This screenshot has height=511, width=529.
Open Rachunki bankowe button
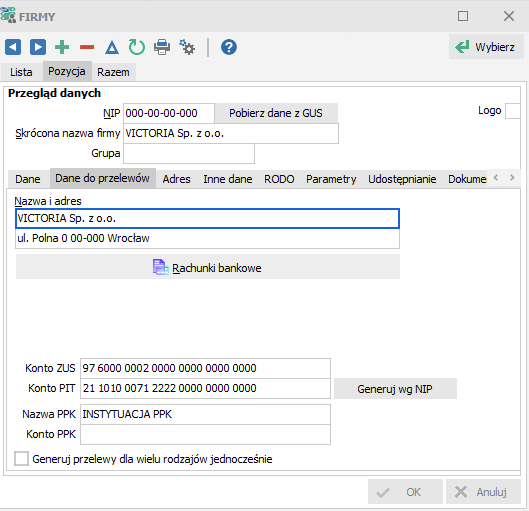[x=208, y=268]
